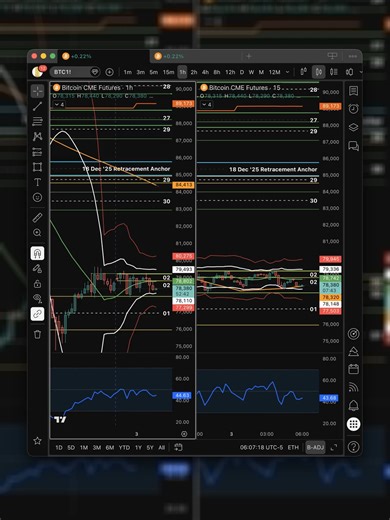The image size is (390, 520).
Task: Click the add symbol plus circle icon
Action: coord(109,72)
